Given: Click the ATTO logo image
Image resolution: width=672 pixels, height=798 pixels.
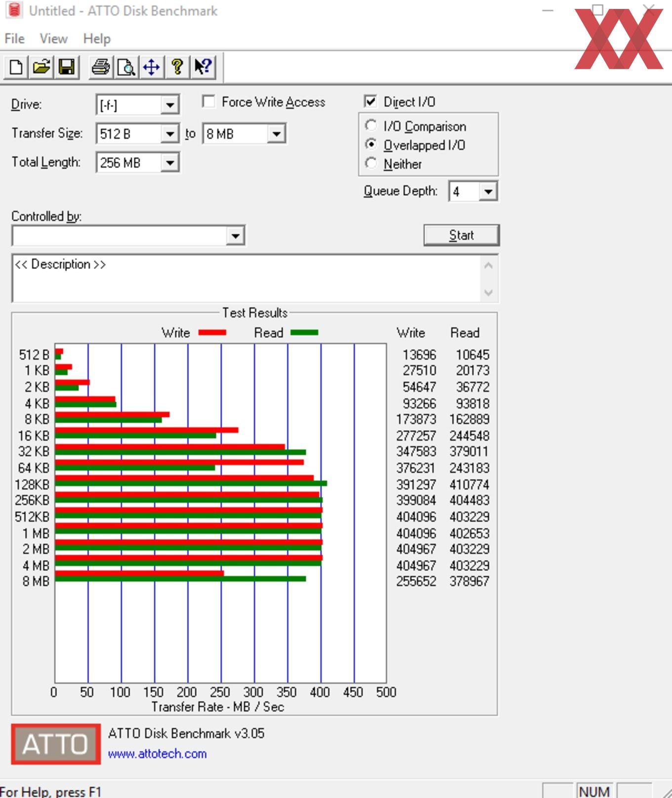Looking at the screenshot, I should point(56,744).
